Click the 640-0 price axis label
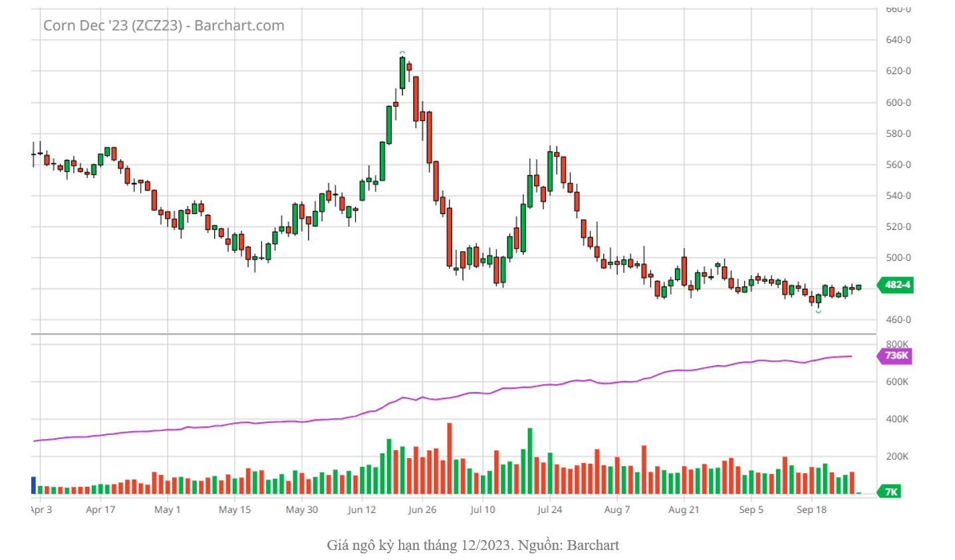 898,40
